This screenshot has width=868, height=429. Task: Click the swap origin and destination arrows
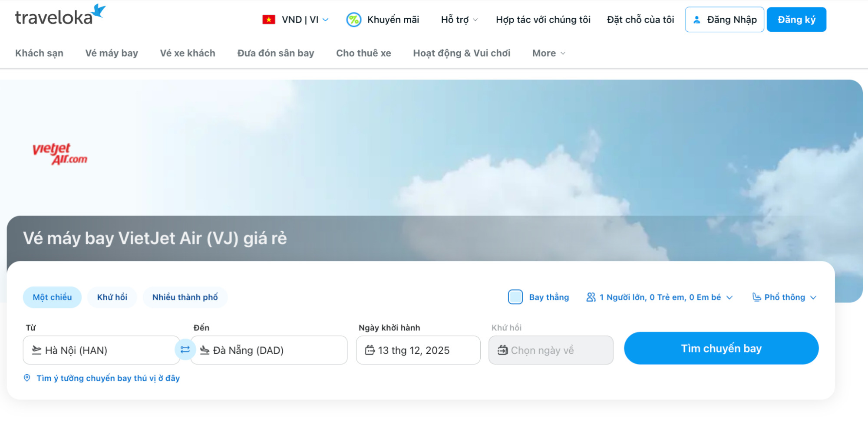coord(185,349)
